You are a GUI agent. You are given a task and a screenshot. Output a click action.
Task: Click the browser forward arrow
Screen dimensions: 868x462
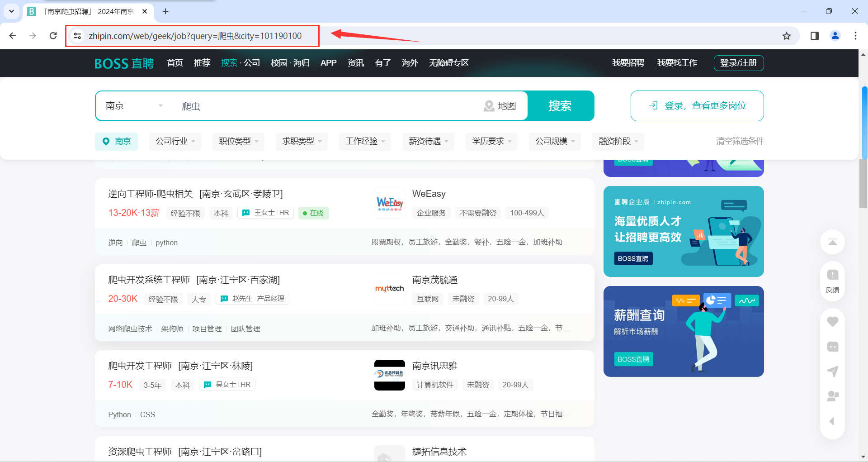(x=33, y=36)
